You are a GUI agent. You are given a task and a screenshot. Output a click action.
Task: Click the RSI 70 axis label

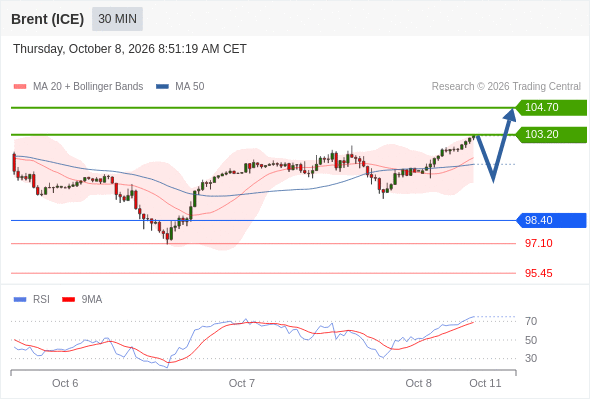point(531,321)
